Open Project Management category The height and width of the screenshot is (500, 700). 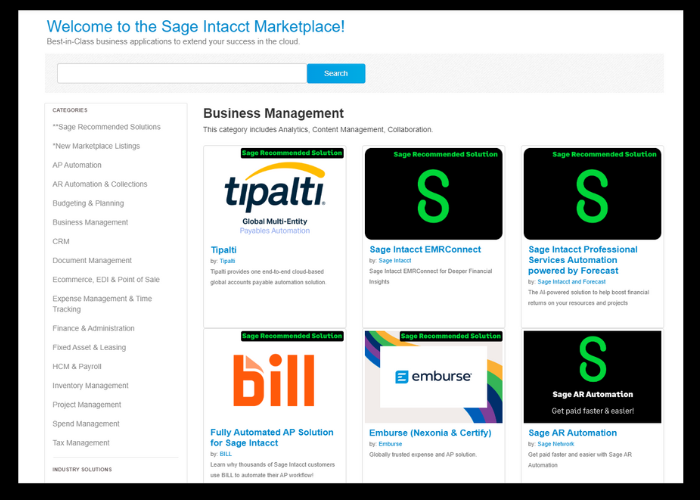(x=87, y=404)
